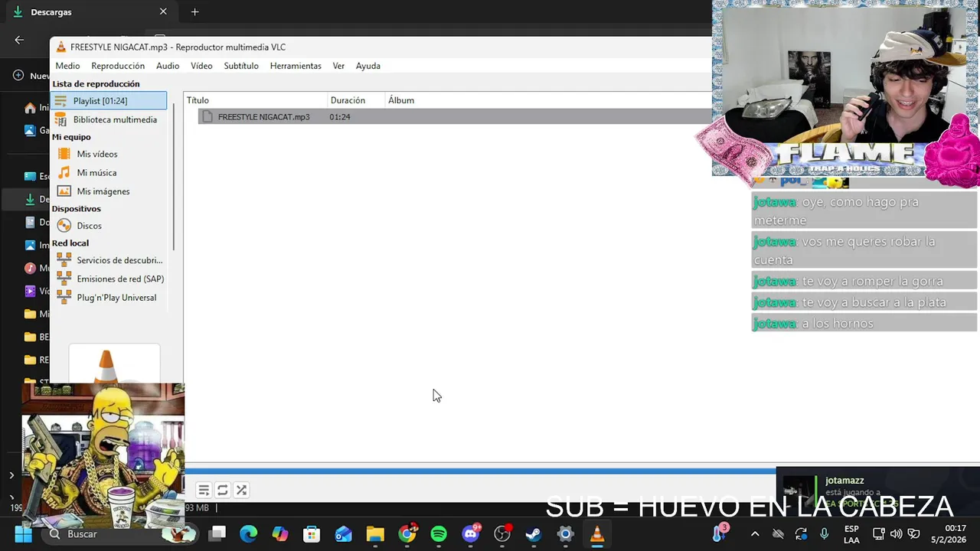
Task: Click the VLC cone album art thumbnail
Action: [x=114, y=364]
